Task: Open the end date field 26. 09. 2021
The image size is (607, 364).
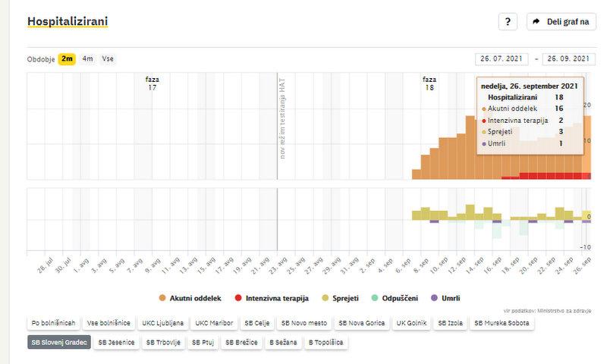Action: click(x=568, y=58)
